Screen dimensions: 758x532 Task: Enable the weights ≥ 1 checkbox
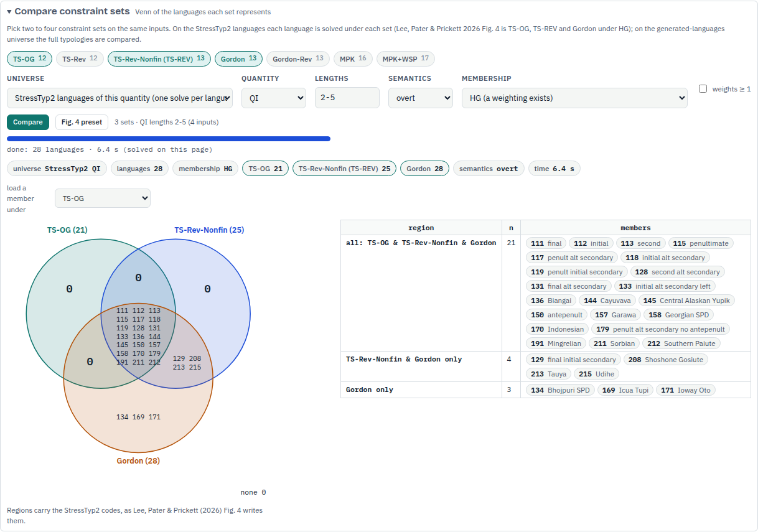(x=703, y=89)
